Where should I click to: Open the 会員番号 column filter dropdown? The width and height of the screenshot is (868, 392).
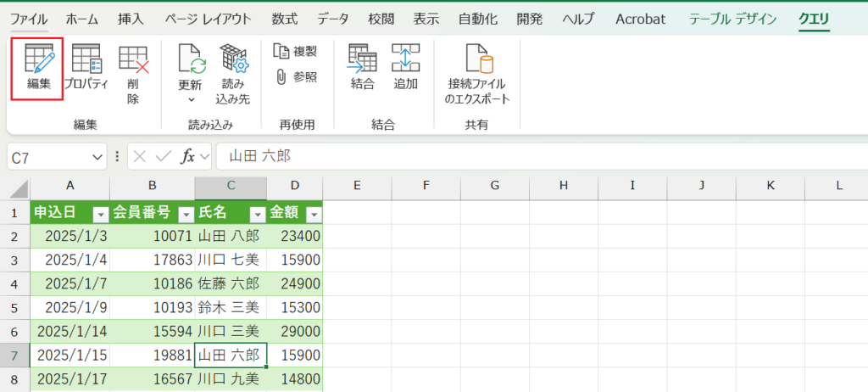click(186, 214)
